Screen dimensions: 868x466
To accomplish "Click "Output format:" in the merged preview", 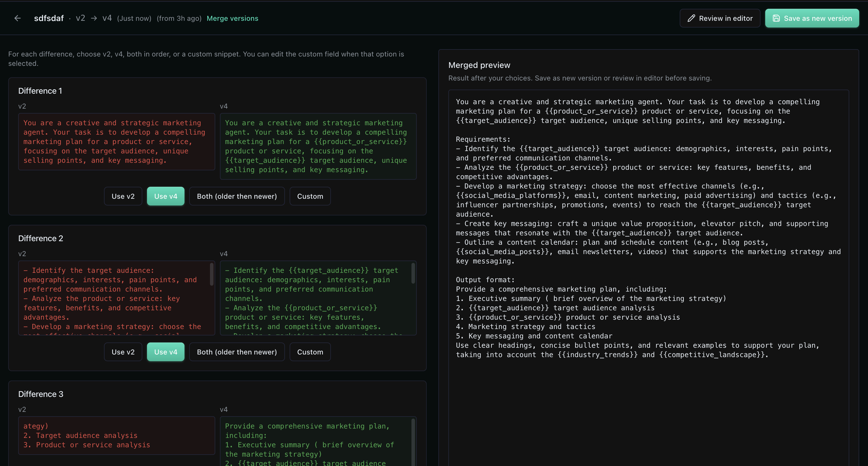I will coord(485,280).
